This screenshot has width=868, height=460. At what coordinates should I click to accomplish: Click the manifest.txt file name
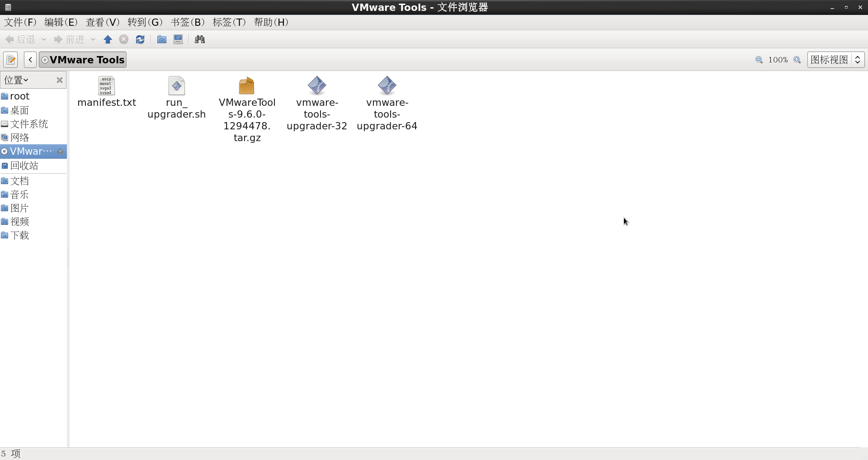[107, 103]
